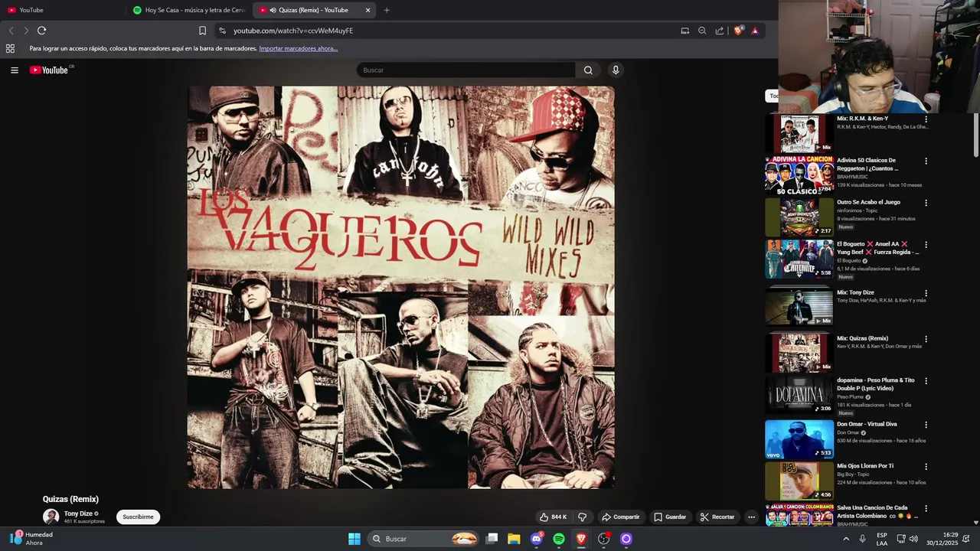Open browser zoom magnifier icon
The image size is (980, 551).
pos(702,31)
